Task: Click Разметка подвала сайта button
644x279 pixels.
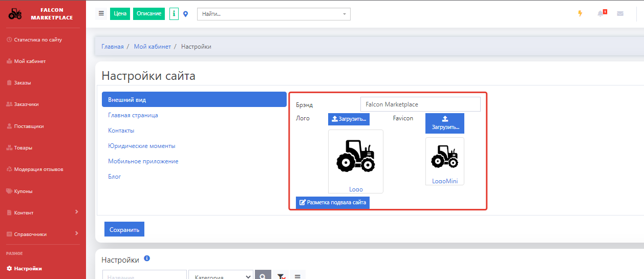Action: pyautogui.click(x=333, y=202)
